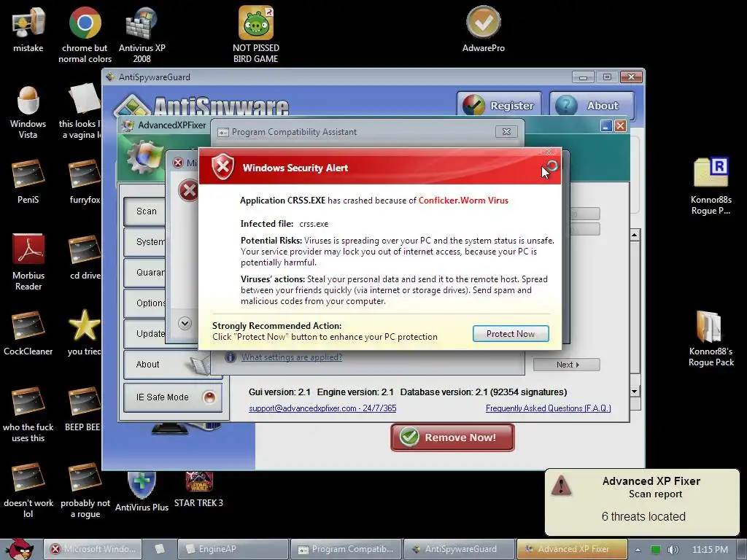747x560 pixels.
Task: Open 'probably not a rogue' icon
Action: (x=85, y=491)
